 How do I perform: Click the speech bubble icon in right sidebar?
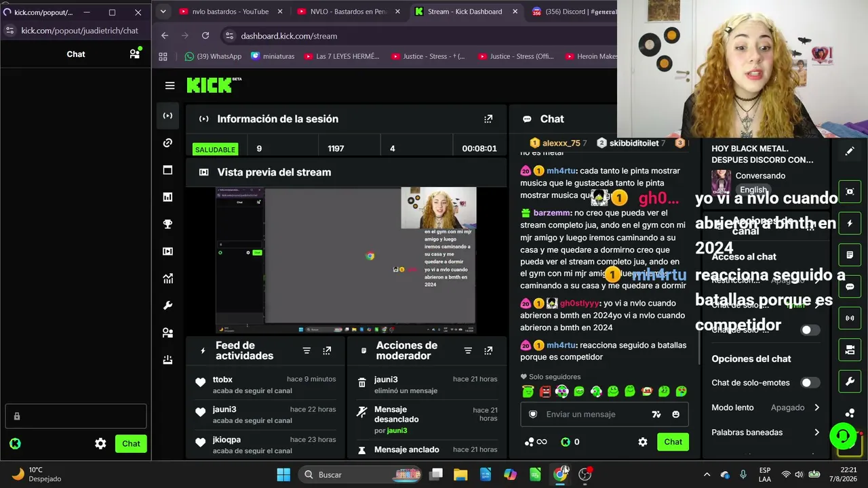tap(850, 287)
